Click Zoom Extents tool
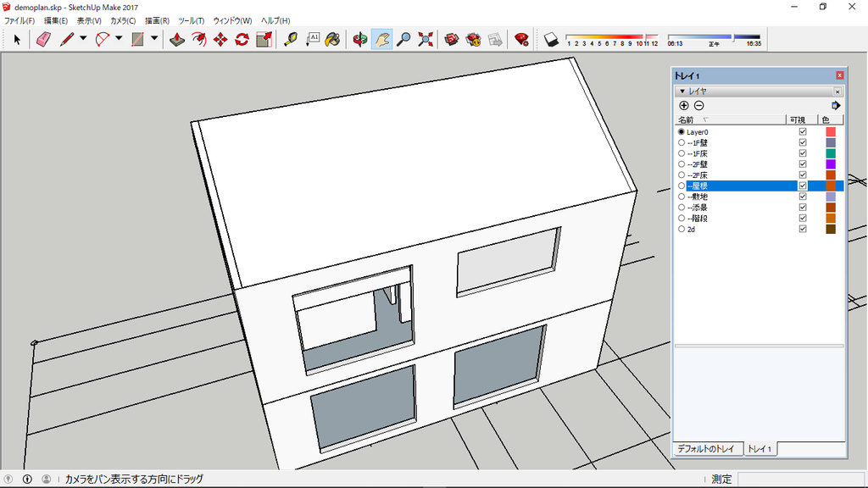Viewport: 868px width, 488px height. 426,39
